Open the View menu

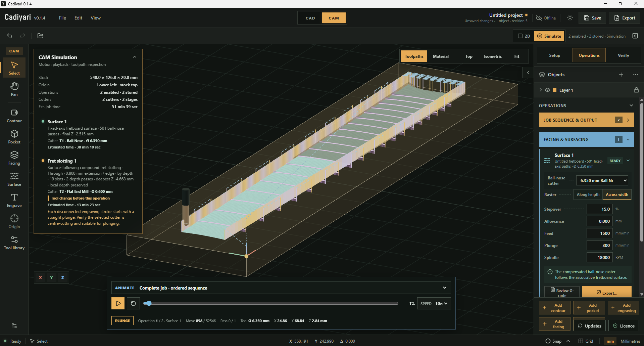click(95, 18)
